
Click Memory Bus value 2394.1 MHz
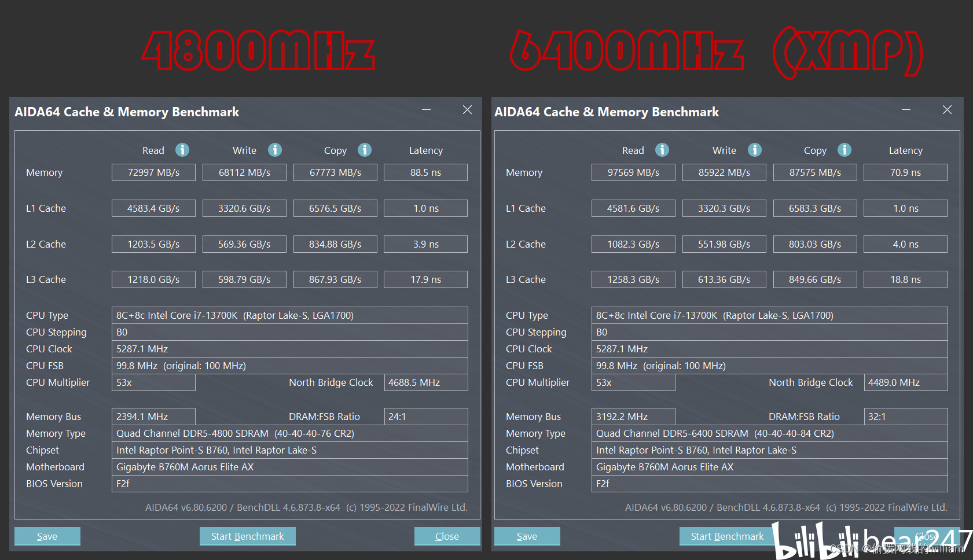pyautogui.click(x=153, y=417)
